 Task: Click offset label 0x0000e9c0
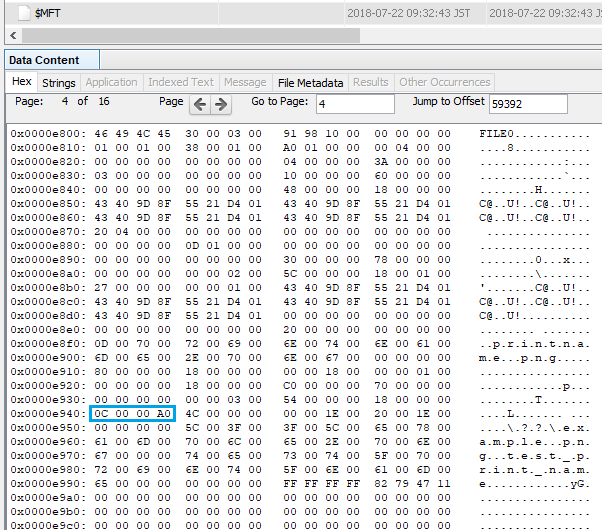click(x=48, y=525)
